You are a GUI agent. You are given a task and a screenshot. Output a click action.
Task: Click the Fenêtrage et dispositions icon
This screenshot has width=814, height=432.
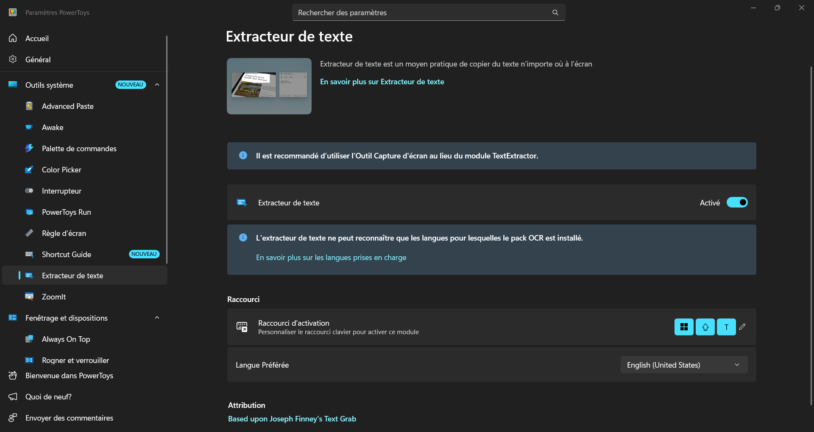(13, 318)
